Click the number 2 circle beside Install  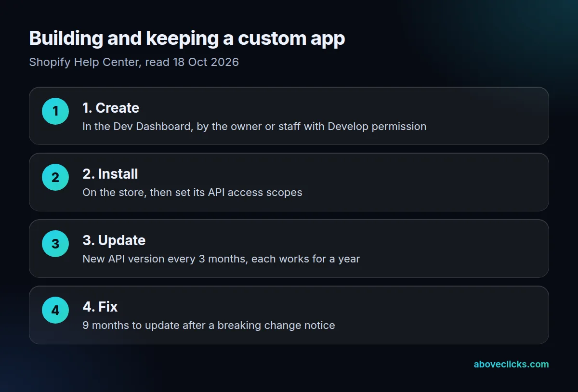[x=55, y=178]
